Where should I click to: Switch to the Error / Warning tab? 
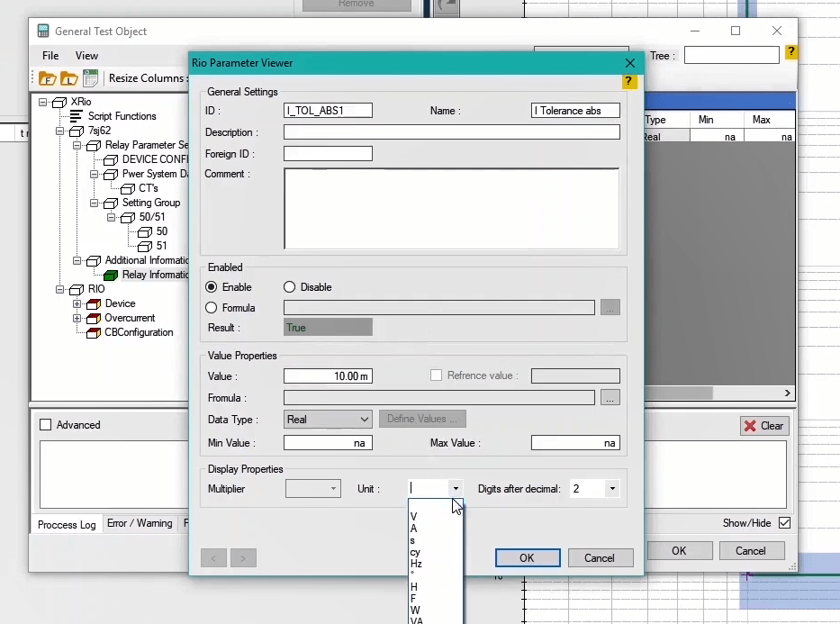[x=139, y=523]
